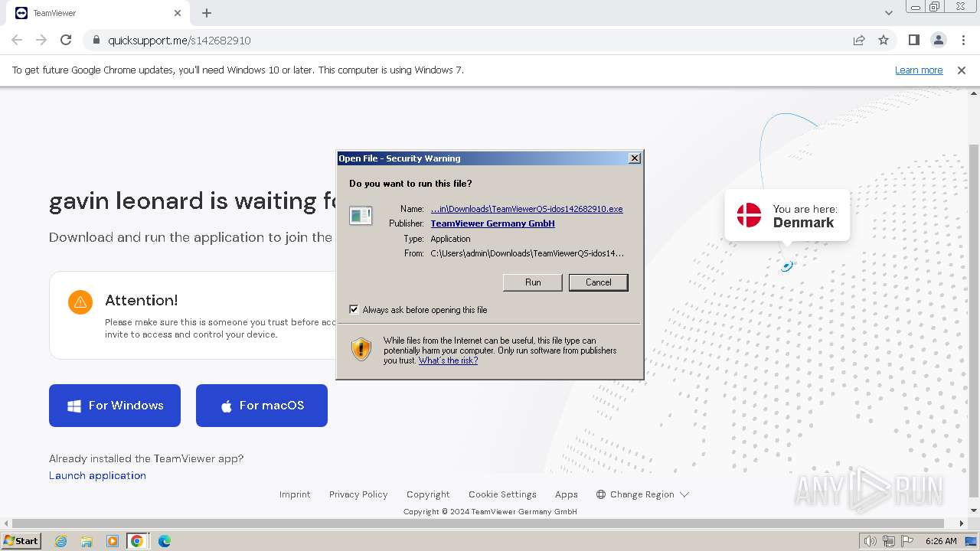Click the shield warning icon in dialog

point(361,349)
